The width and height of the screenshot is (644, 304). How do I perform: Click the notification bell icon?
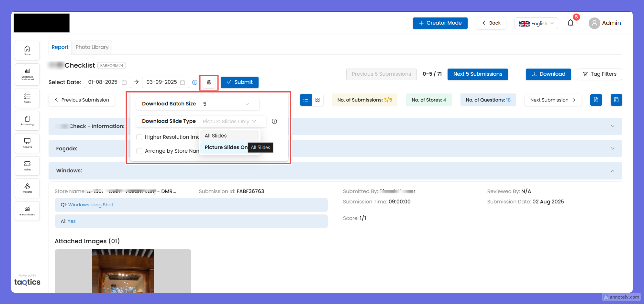click(x=571, y=23)
